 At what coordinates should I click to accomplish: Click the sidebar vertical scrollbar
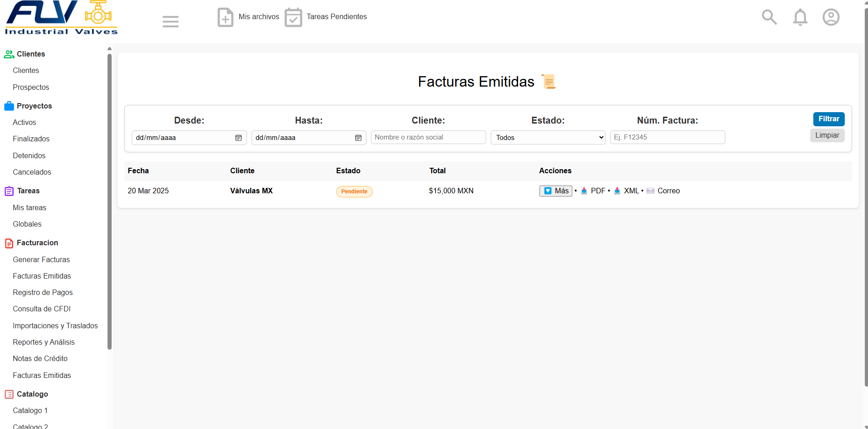coord(109,201)
